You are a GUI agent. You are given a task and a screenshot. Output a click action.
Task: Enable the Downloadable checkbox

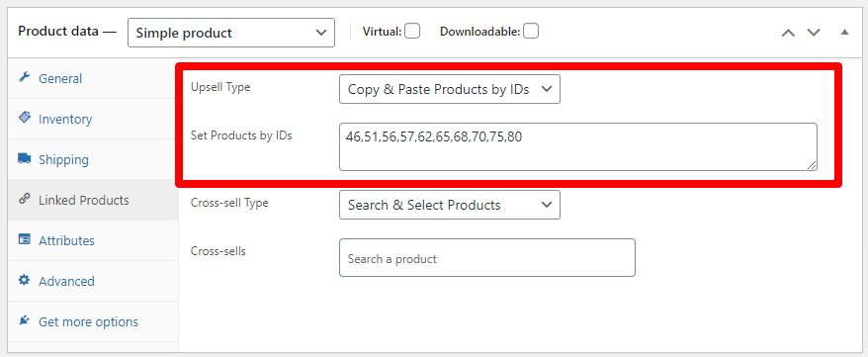tap(531, 31)
